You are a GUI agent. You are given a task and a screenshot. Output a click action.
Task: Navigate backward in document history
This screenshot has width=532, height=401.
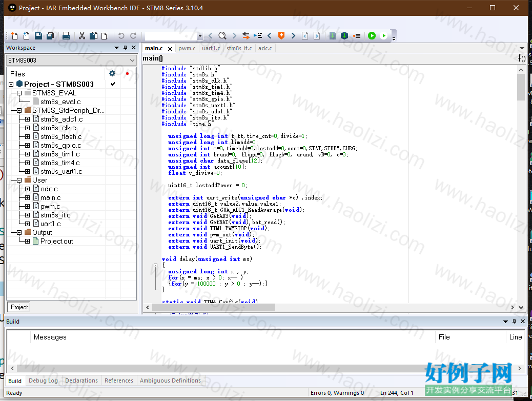pyautogui.click(x=305, y=36)
